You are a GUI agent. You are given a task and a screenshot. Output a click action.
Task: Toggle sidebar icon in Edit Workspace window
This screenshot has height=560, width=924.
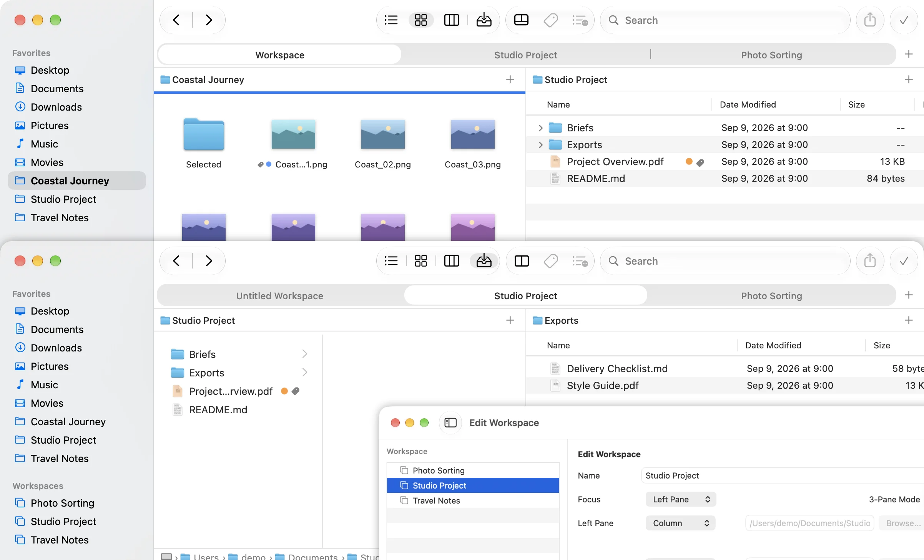(450, 422)
